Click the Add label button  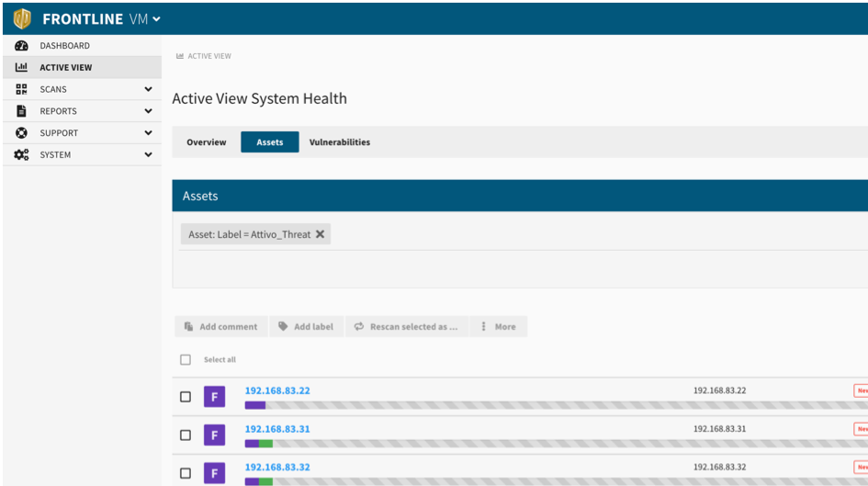[x=306, y=326]
